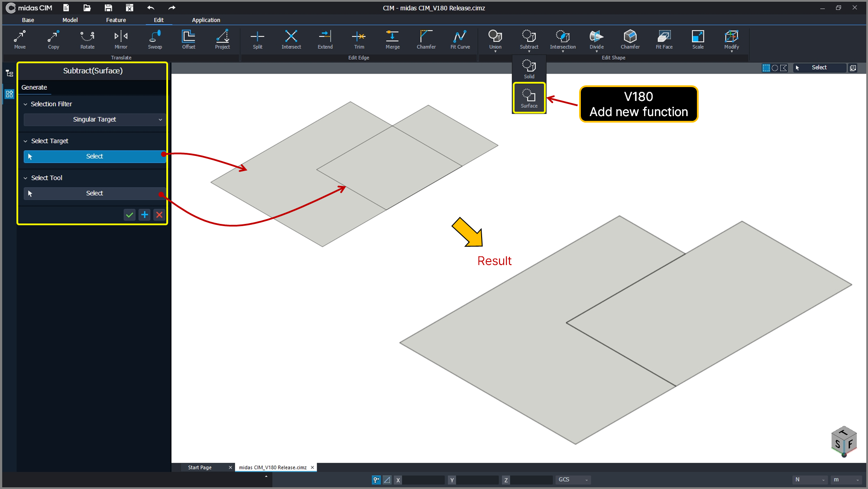
Task: Open the Feature ribbon tab
Action: [x=116, y=20]
